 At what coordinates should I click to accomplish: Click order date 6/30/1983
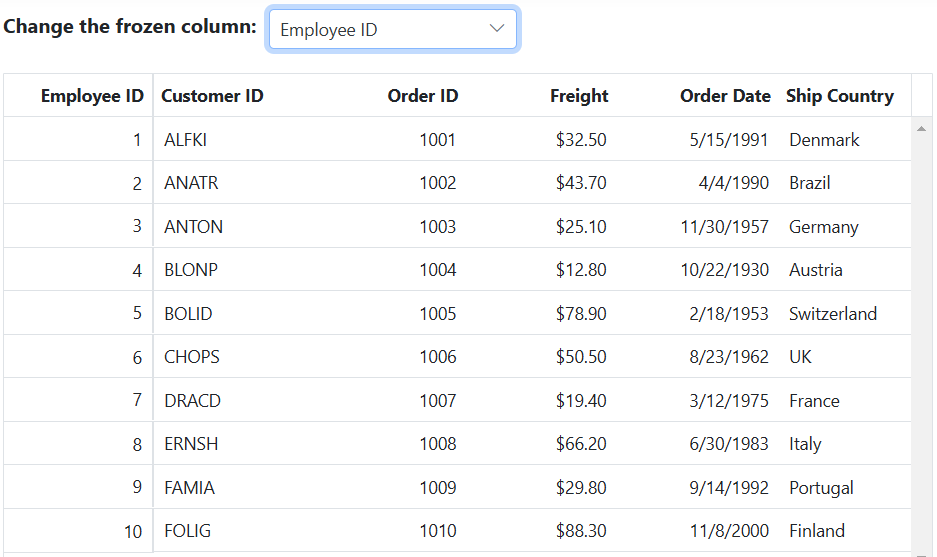click(x=728, y=444)
